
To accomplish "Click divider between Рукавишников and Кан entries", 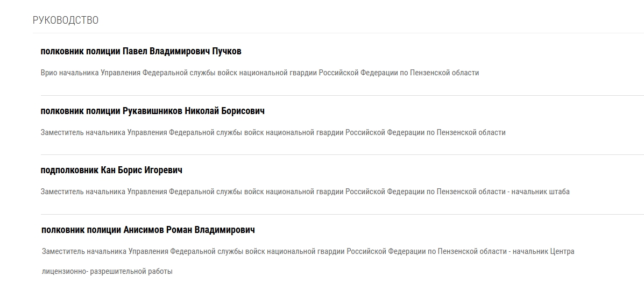I will point(342,155).
